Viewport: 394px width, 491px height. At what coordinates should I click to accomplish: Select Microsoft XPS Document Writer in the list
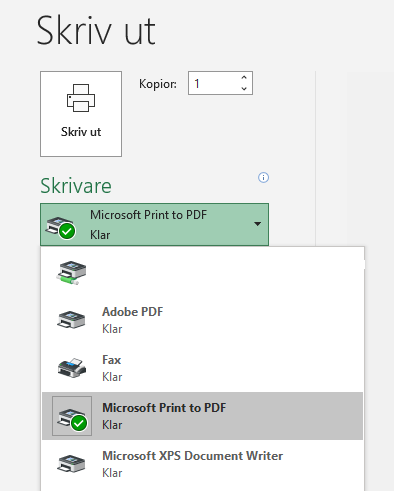(x=202, y=464)
